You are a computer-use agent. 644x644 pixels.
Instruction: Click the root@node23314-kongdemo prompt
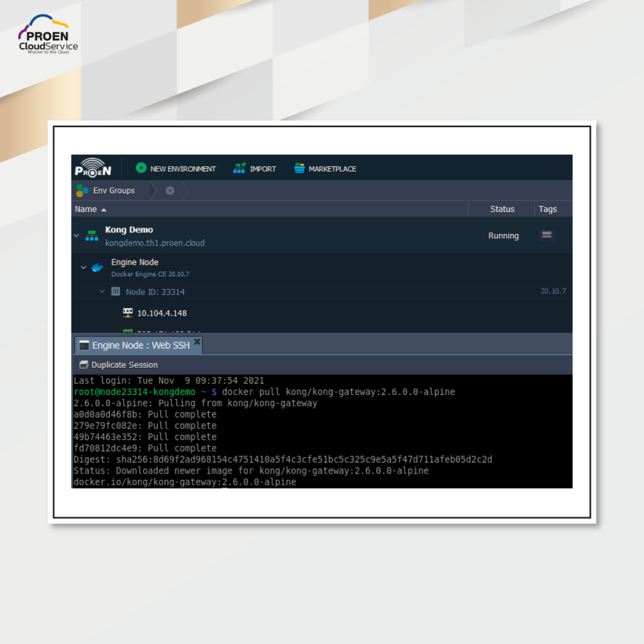[135, 392]
